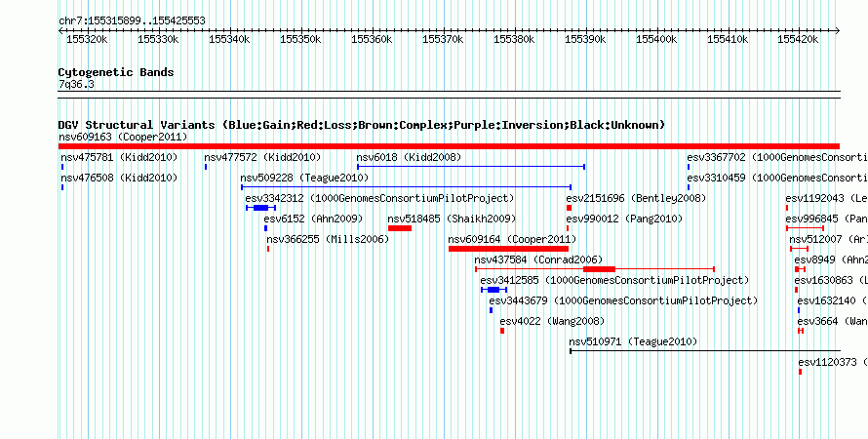
Task: Open nsv518485 (Shaikh2009) label
Action: pyautogui.click(x=452, y=219)
